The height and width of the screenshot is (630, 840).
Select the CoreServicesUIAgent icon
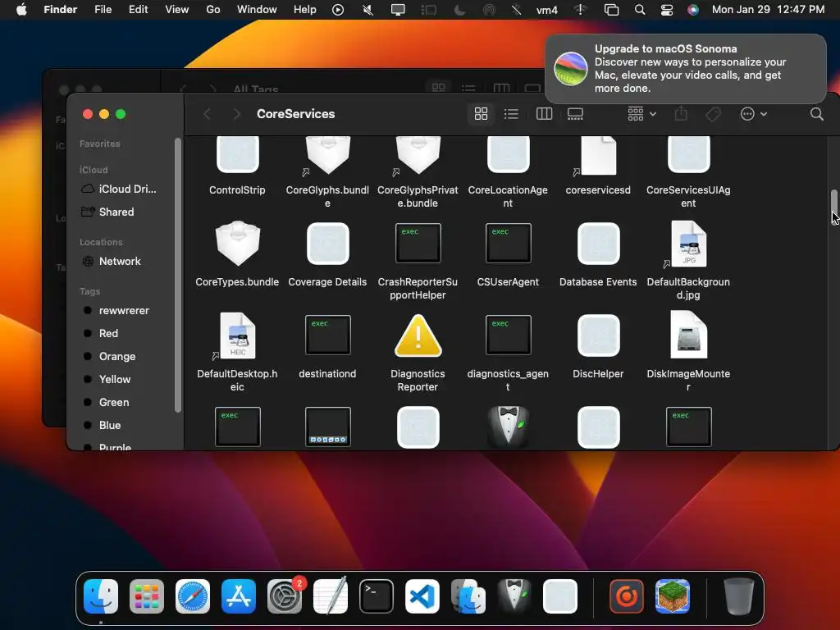tap(688, 154)
